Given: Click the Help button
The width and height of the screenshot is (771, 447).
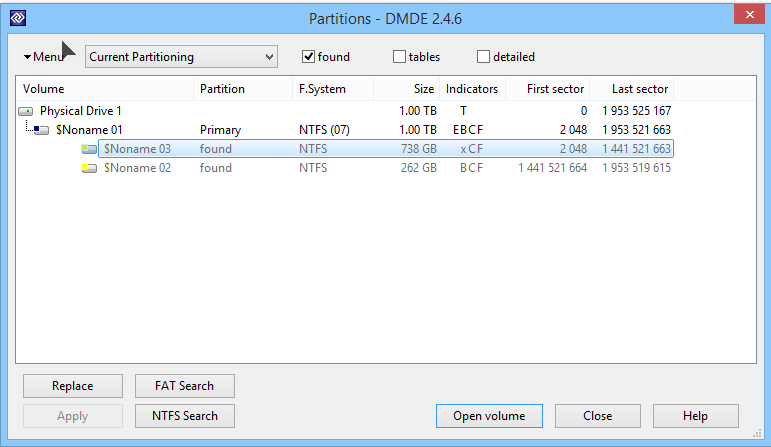Looking at the screenshot, I should point(695,416).
